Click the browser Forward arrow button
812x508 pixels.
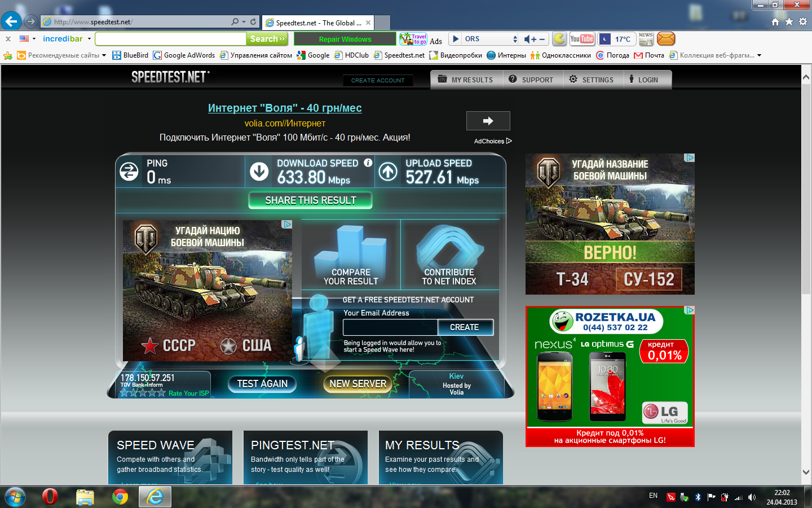click(31, 21)
